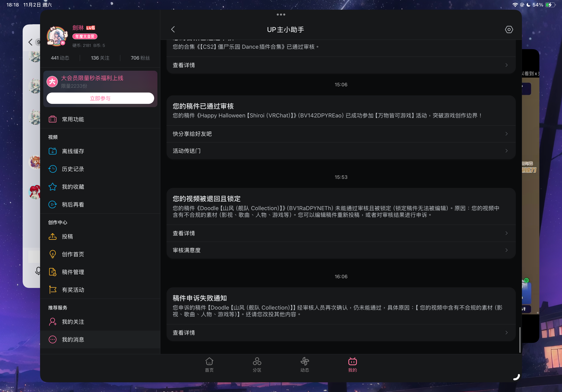This screenshot has width=562, height=392.
Task: Click chevron on 审核满意度 row
Action: 506,250
